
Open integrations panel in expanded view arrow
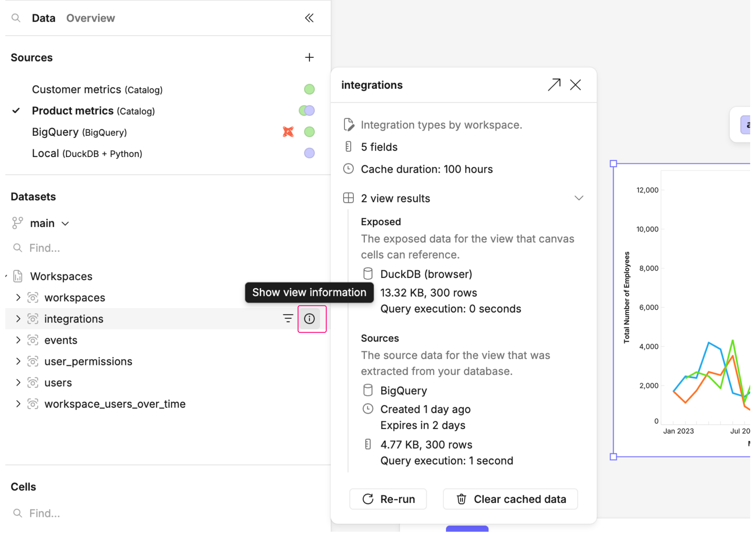tap(554, 85)
